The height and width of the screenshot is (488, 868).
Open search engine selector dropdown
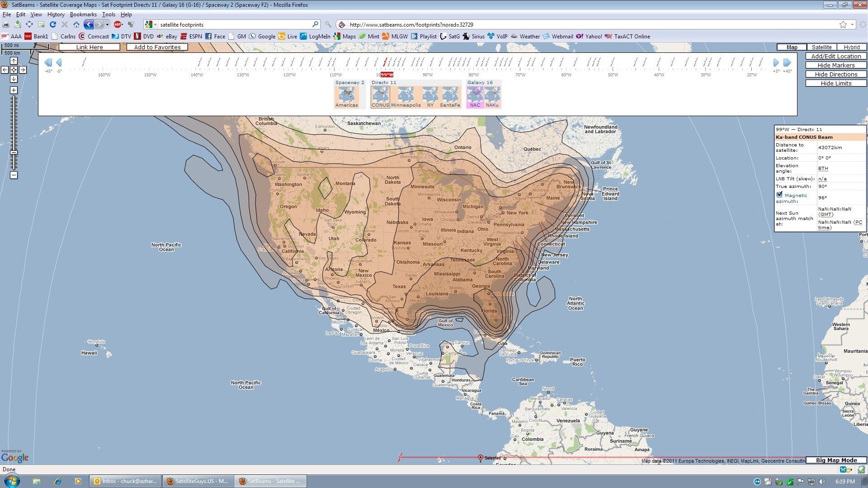(x=151, y=24)
